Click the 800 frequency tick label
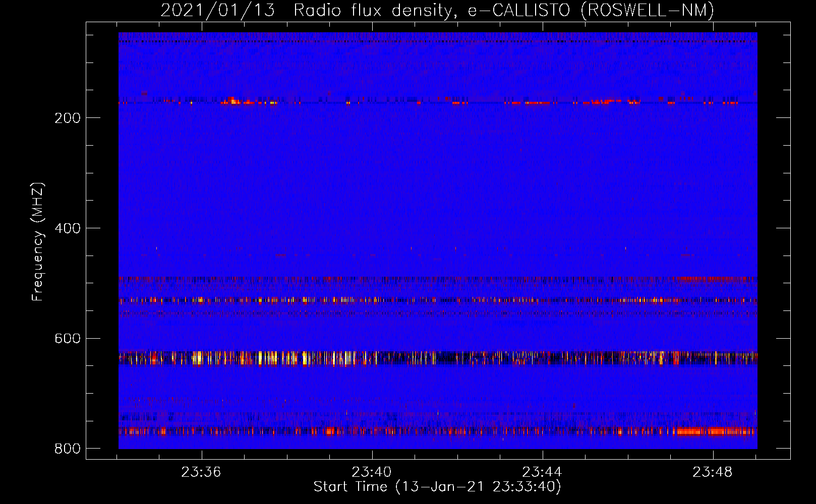The image size is (816, 504). (x=68, y=449)
